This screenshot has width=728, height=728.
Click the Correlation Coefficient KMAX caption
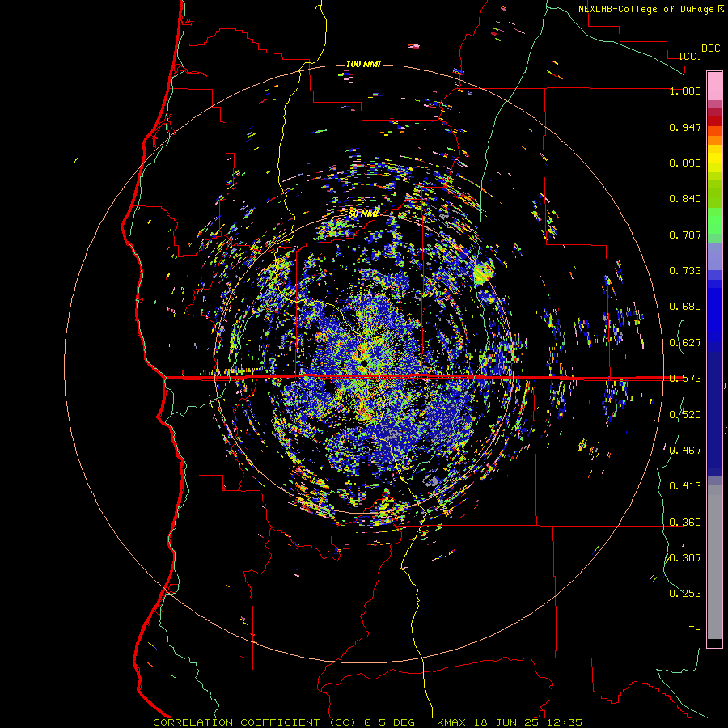[x=368, y=722]
